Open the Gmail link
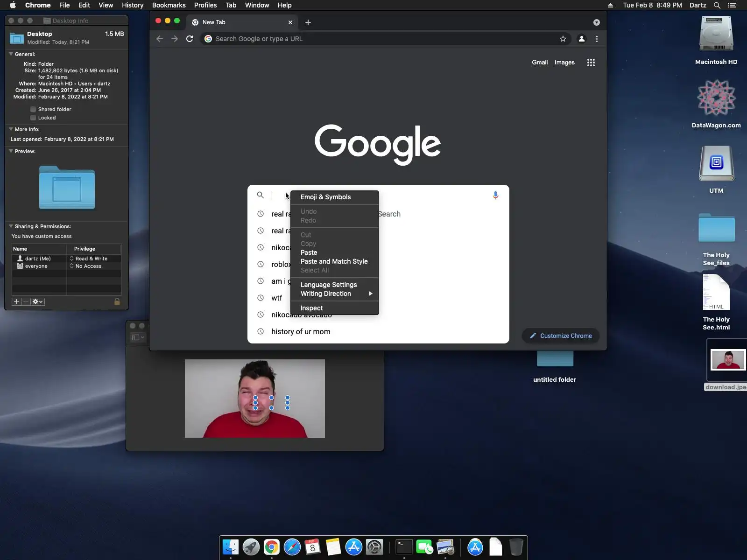The image size is (747, 560). point(540,63)
